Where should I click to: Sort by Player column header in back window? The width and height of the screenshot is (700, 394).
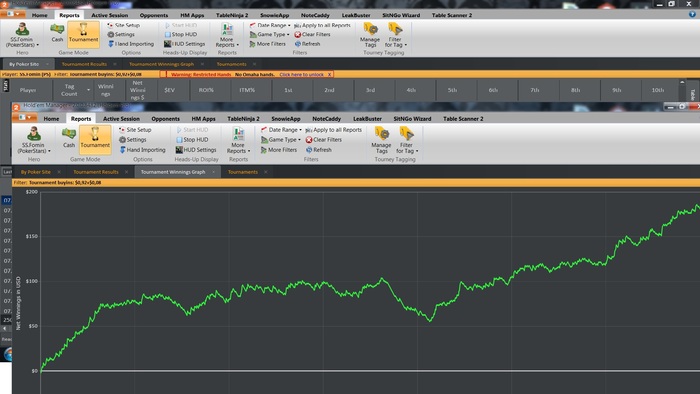28,90
